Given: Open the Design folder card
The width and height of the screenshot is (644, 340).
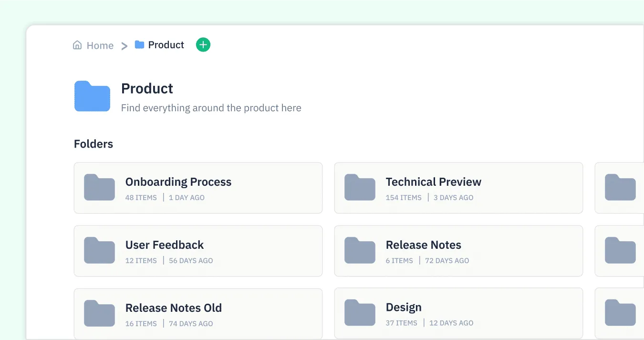Looking at the screenshot, I should 458,313.
